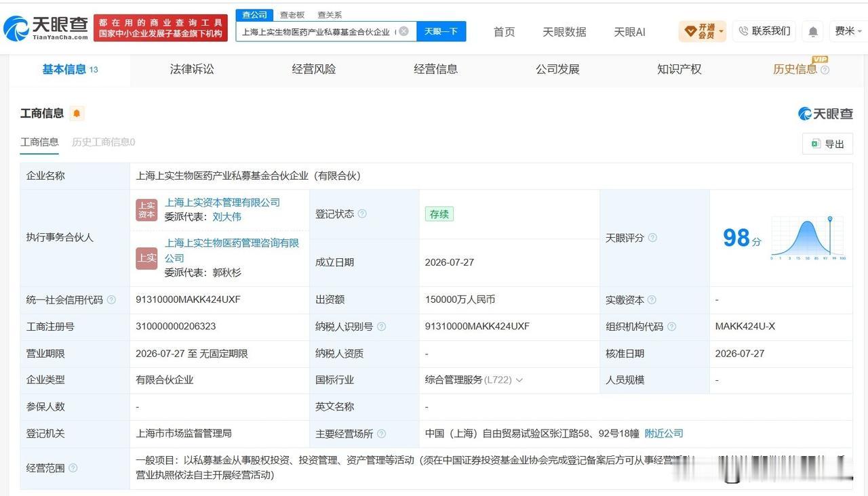Open 天眼AI in top navigation
Screen dimensions: 868x496
[x=629, y=32]
